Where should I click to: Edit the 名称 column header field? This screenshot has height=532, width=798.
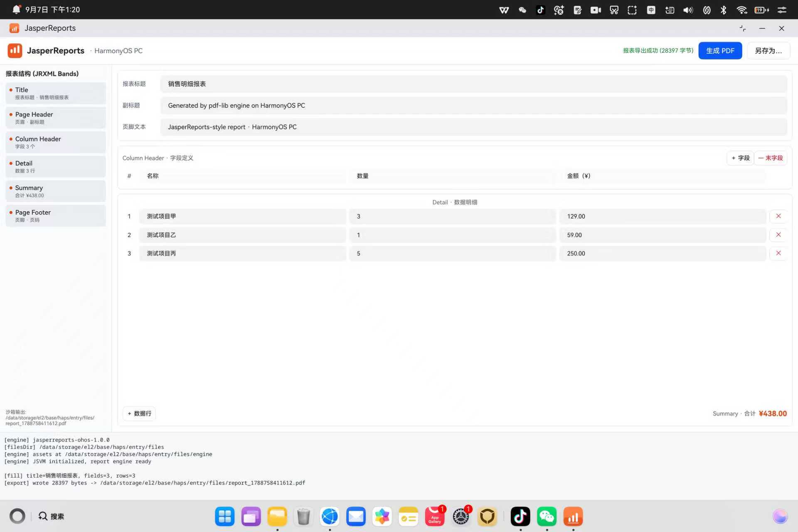coord(243,176)
